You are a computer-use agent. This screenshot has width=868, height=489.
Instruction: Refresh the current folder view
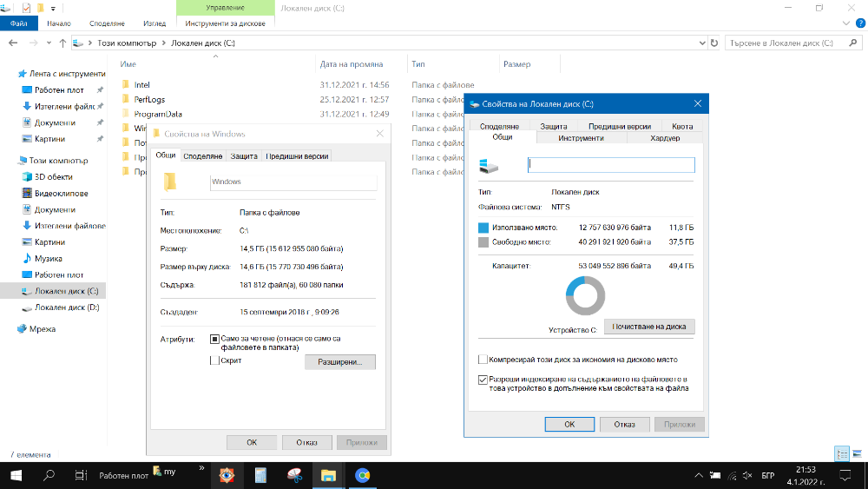click(714, 43)
